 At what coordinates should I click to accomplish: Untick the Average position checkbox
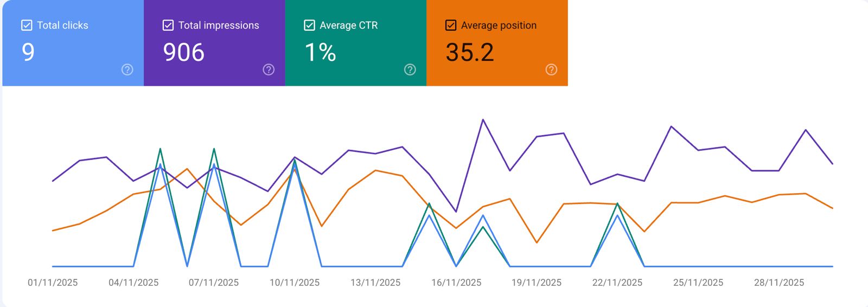click(x=451, y=25)
